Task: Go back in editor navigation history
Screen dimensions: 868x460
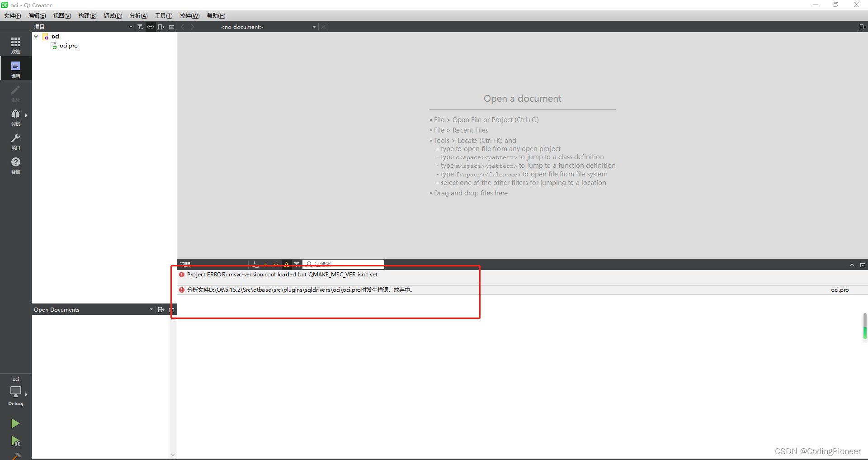Action: [x=183, y=27]
